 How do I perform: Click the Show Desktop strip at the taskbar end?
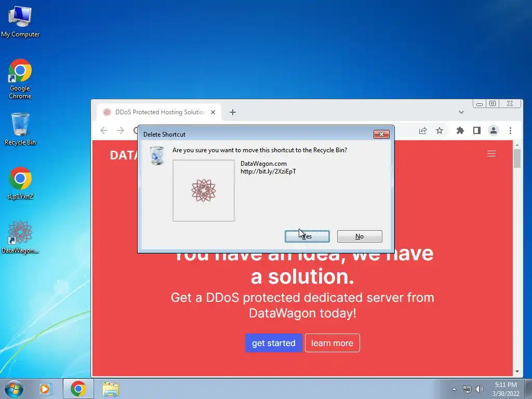coord(528,389)
